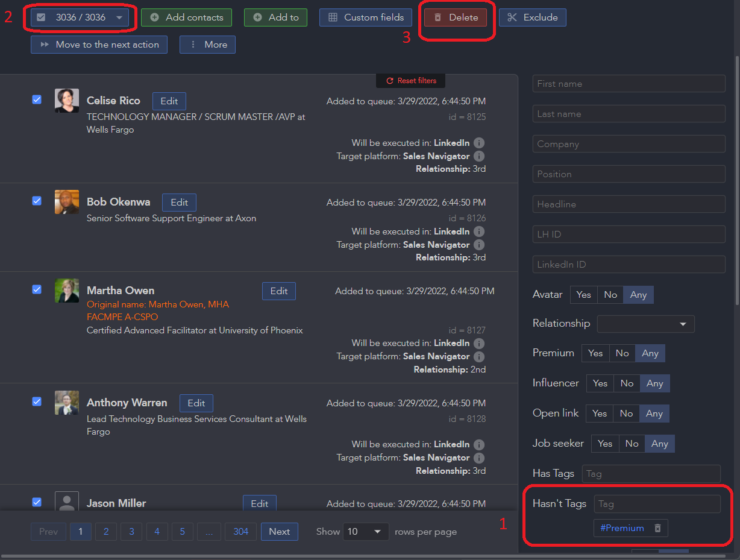Click the Company filter input field

pos(629,143)
